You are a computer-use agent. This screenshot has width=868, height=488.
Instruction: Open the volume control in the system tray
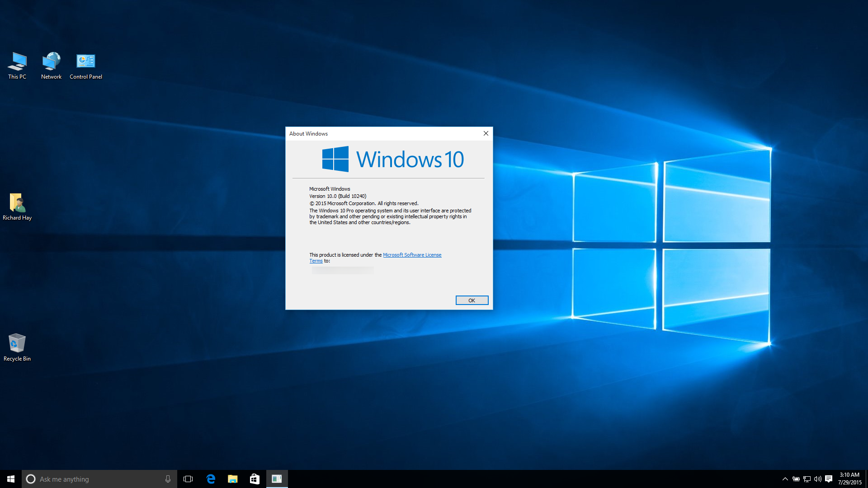coord(818,479)
